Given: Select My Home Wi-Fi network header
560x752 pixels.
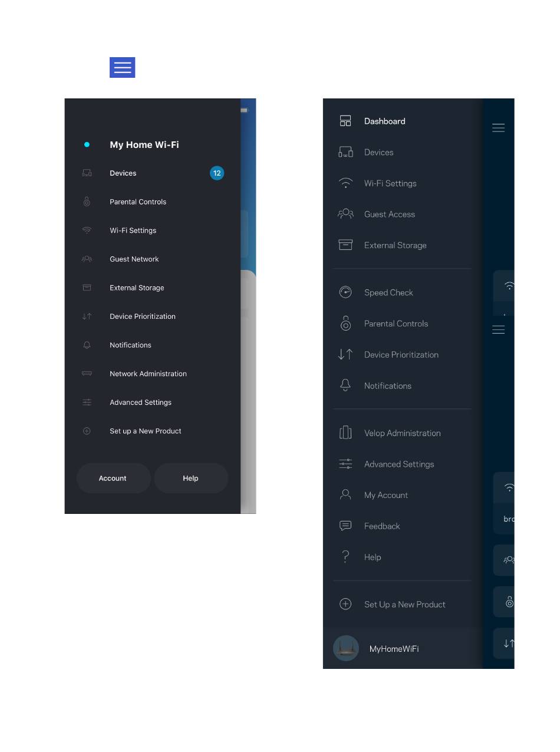Looking at the screenshot, I should click(x=144, y=144).
